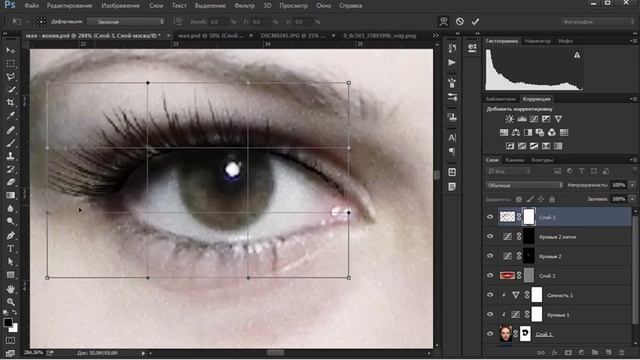Click the layer opacity percentage field
The height and width of the screenshot is (360, 640).
pos(619,185)
